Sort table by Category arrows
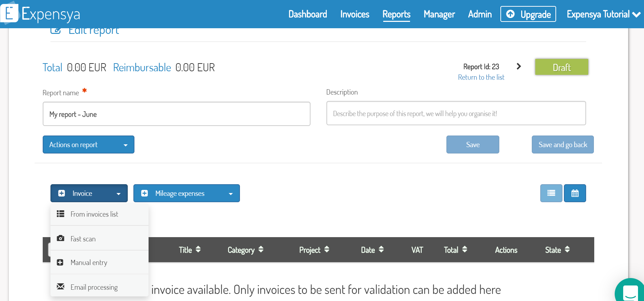Viewport: 644px width, 301px height. pyautogui.click(x=261, y=249)
